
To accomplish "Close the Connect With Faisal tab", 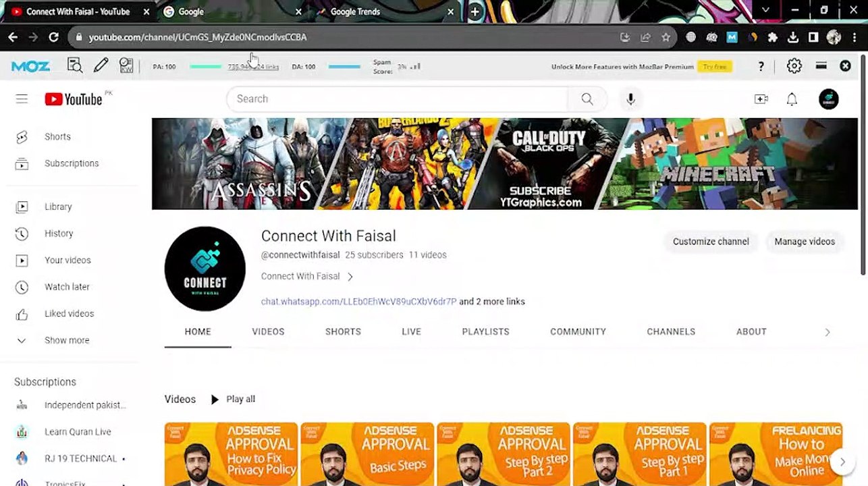I will (x=146, y=11).
